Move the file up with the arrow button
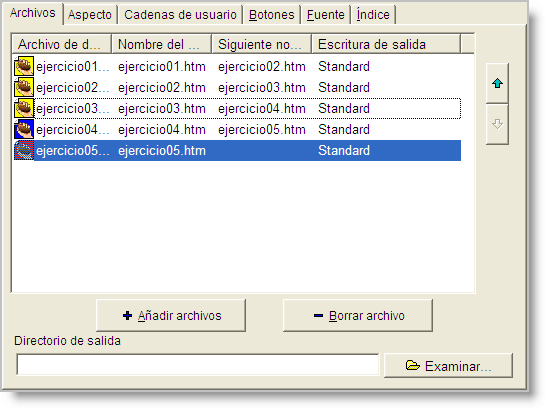This screenshot has height=408, width=545. click(x=497, y=83)
